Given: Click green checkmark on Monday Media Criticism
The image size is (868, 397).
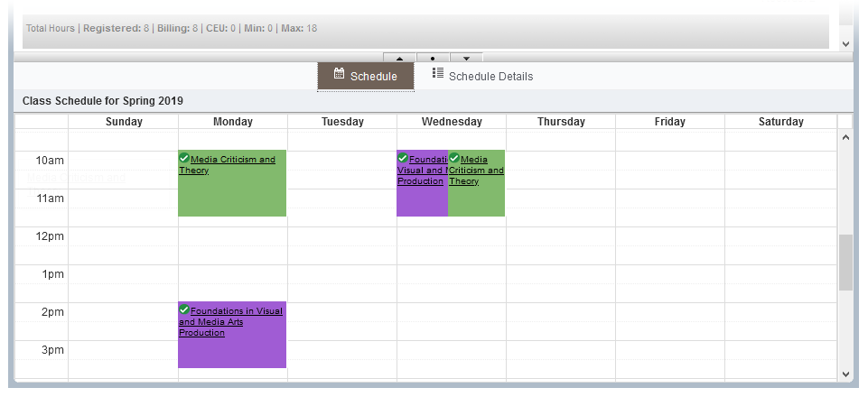Looking at the screenshot, I should coord(184,158).
